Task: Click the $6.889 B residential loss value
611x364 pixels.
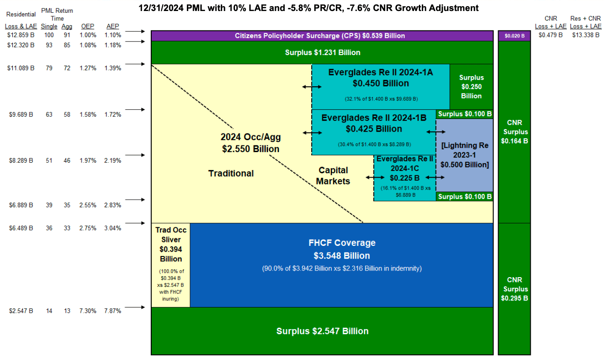Action: [21, 205]
